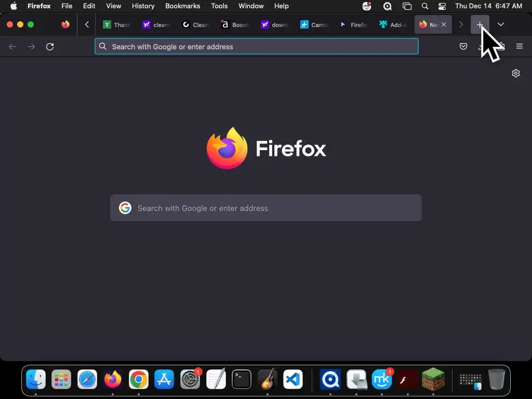Open MacKeeper from the Dock
This screenshot has height=399, width=532.
382,379
